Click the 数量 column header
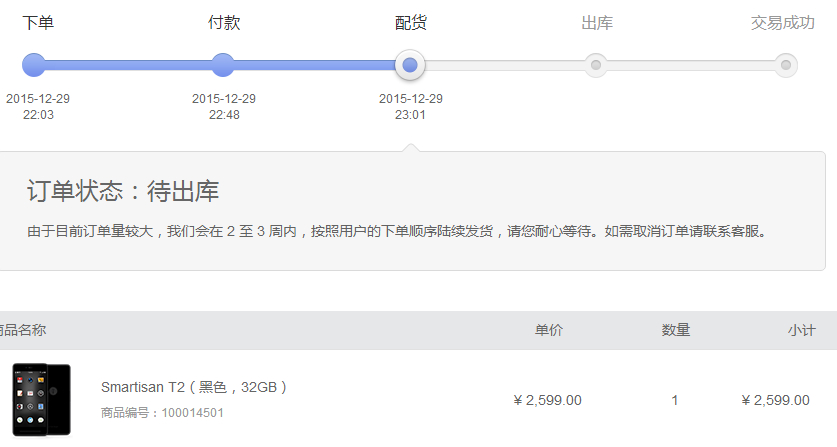837x447 pixels. tap(676, 330)
